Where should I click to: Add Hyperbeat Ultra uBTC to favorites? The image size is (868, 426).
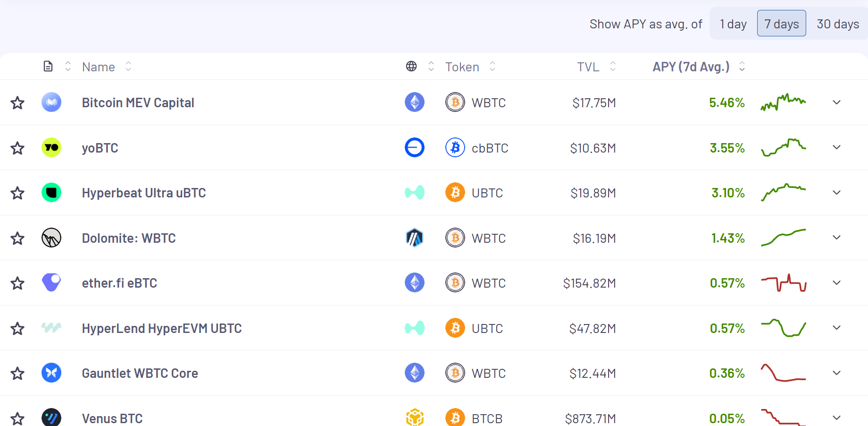17,193
